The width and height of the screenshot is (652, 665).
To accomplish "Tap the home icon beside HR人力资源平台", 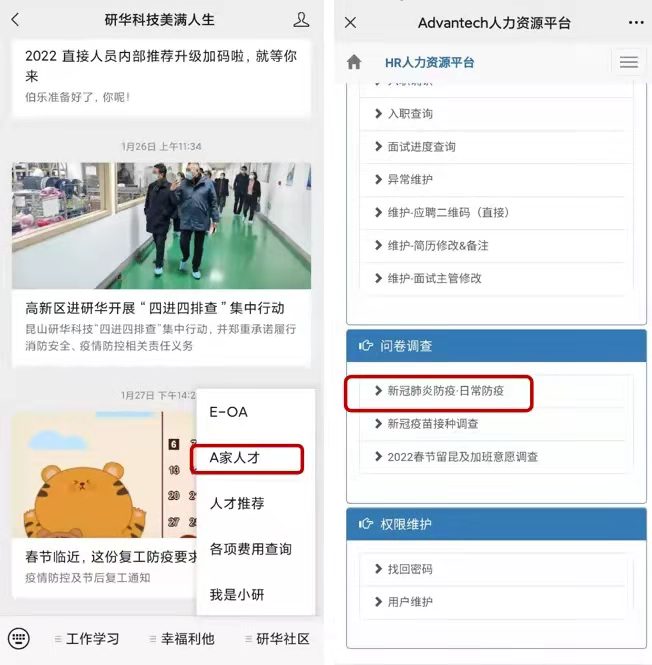I will [x=354, y=62].
